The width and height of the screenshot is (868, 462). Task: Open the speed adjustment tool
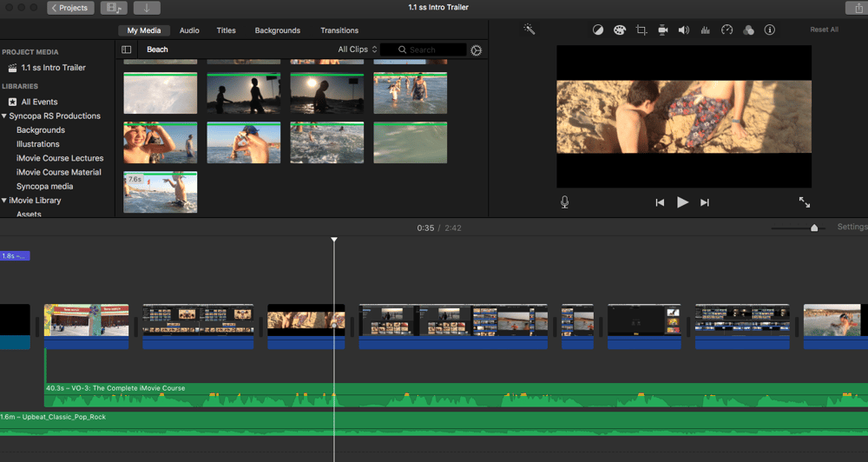click(x=727, y=30)
